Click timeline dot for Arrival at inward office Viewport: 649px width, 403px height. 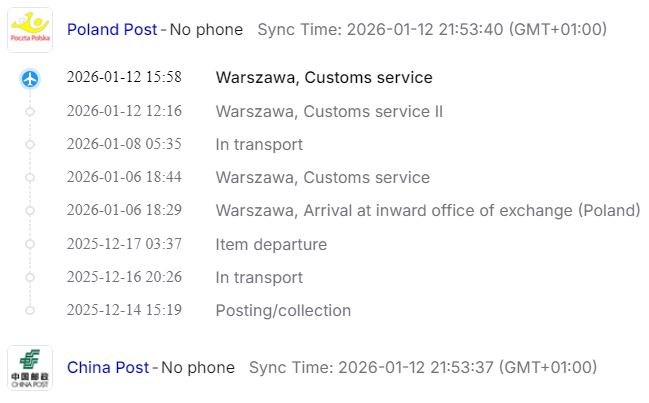[x=30, y=210]
